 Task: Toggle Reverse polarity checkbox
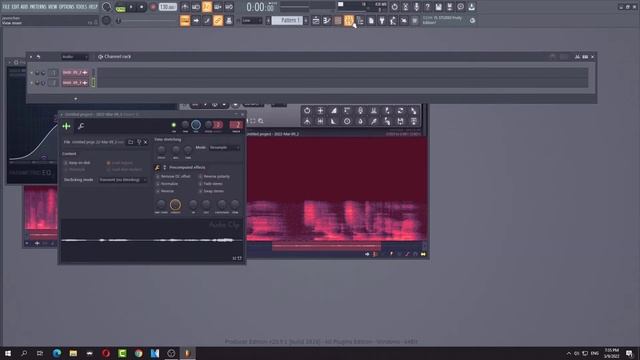200,177
